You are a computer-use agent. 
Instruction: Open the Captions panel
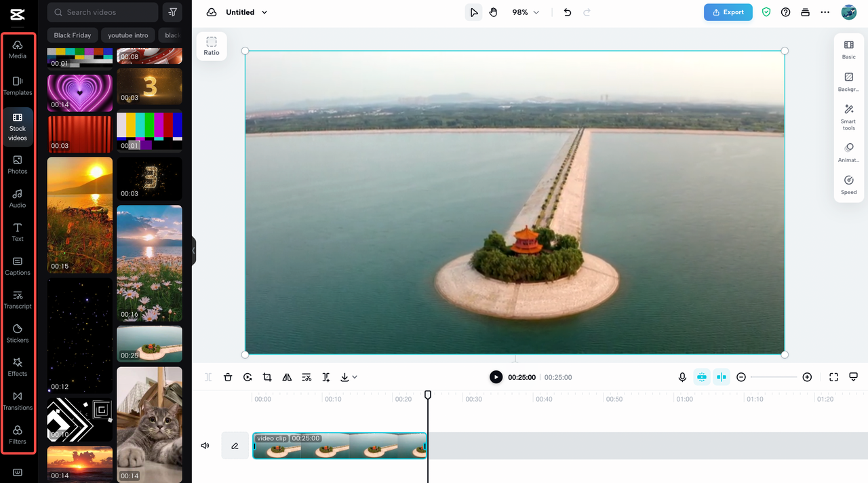coord(18,266)
